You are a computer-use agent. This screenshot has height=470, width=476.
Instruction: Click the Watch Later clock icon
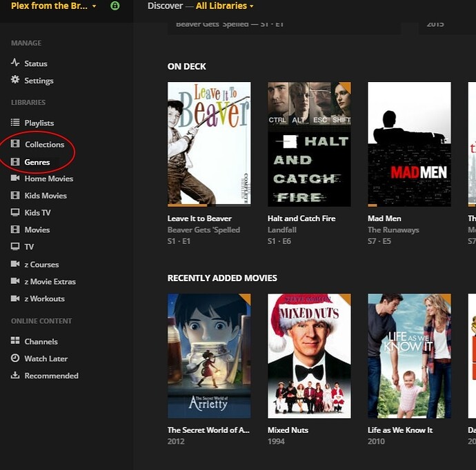click(x=15, y=358)
